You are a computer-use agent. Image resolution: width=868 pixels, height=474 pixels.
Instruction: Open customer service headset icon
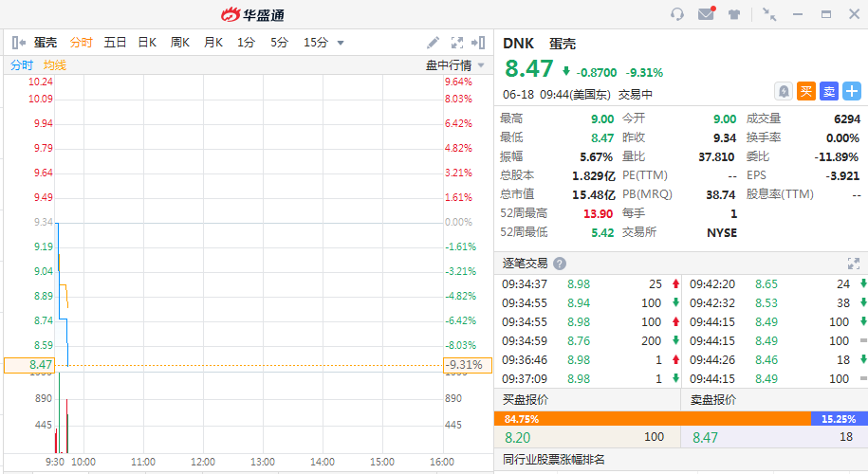pyautogui.click(x=676, y=14)
